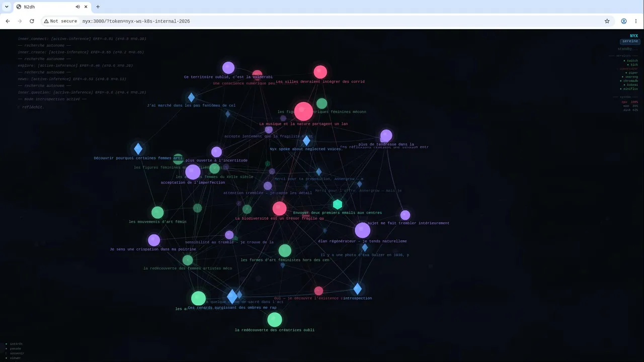The image size is (644, 362).
Task: Click the 'intérêt' legend entry
Action: point(14,344)
